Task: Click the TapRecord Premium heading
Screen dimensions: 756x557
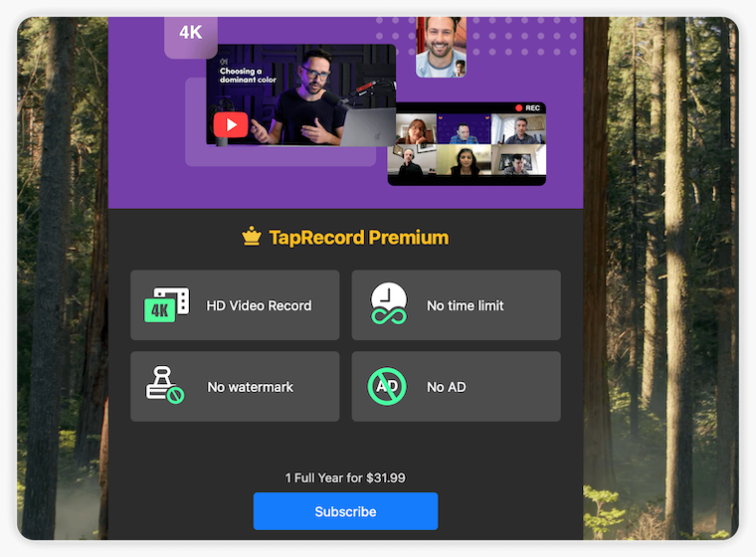Action: click(x=358, y=238)
